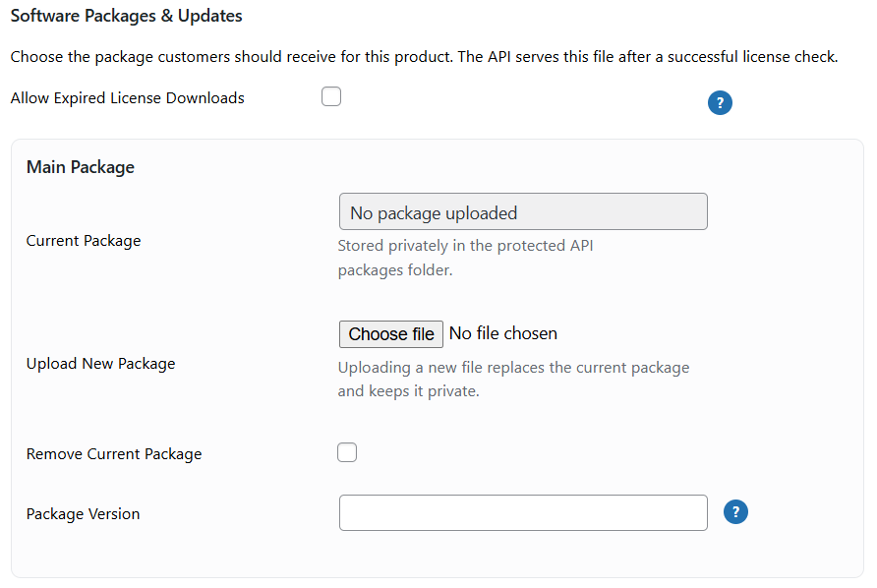This screenshot has height=588, width=877.
Task: Click help icon for Allow Expired License Downloads
Action: pyautogui.click(x=720, y=103)
